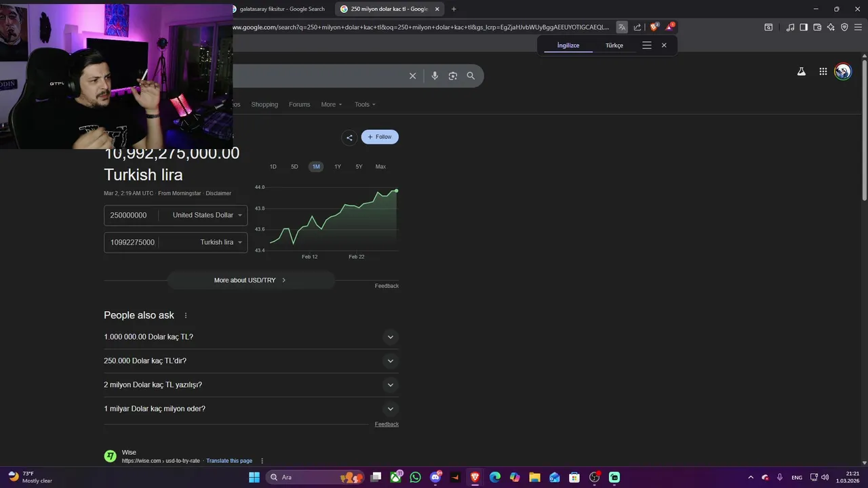Select the 1Y chart range
This screenshot has height=488, width=868.
coord(338,167)
